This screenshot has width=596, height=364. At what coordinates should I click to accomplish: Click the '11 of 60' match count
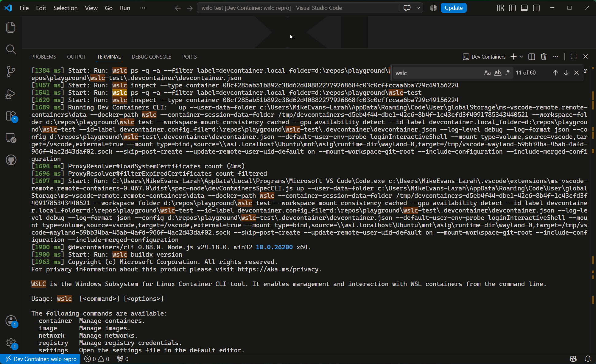[x=526, y=73]
